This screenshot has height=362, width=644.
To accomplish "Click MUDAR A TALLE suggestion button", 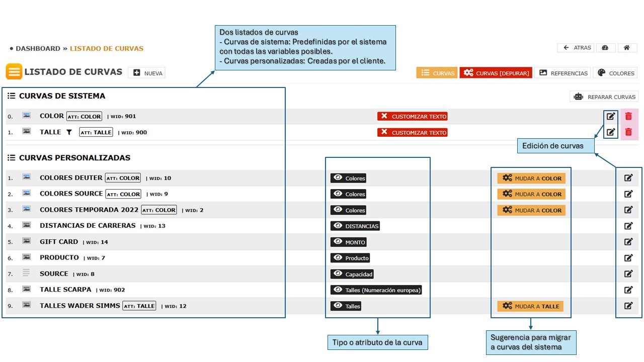I will click(x=531, y=306).
